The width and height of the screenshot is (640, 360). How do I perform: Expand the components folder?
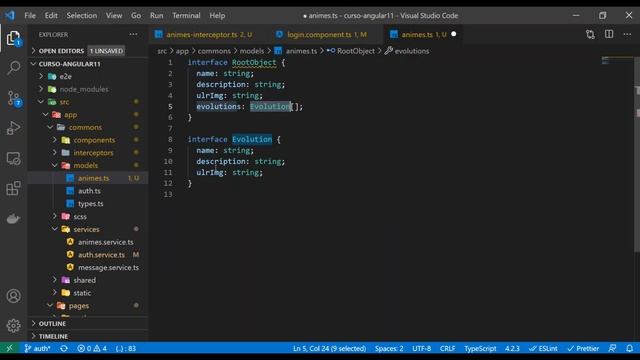tap(88, 140)
